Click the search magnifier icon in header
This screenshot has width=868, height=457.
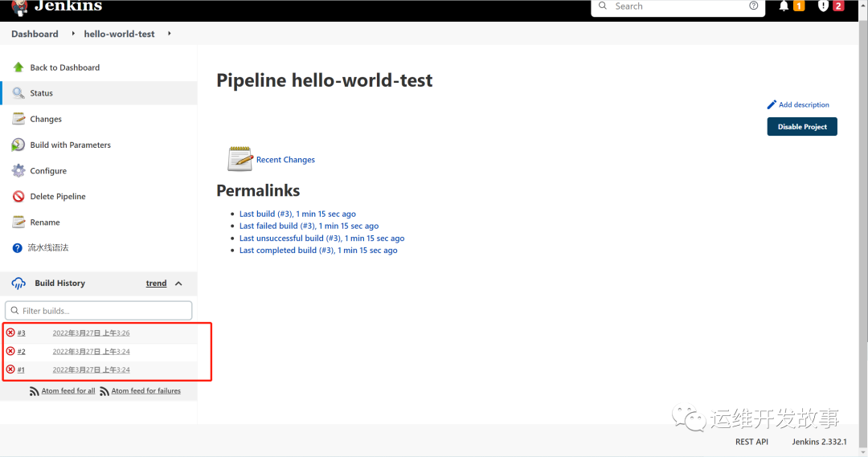(x=603, y=6)
